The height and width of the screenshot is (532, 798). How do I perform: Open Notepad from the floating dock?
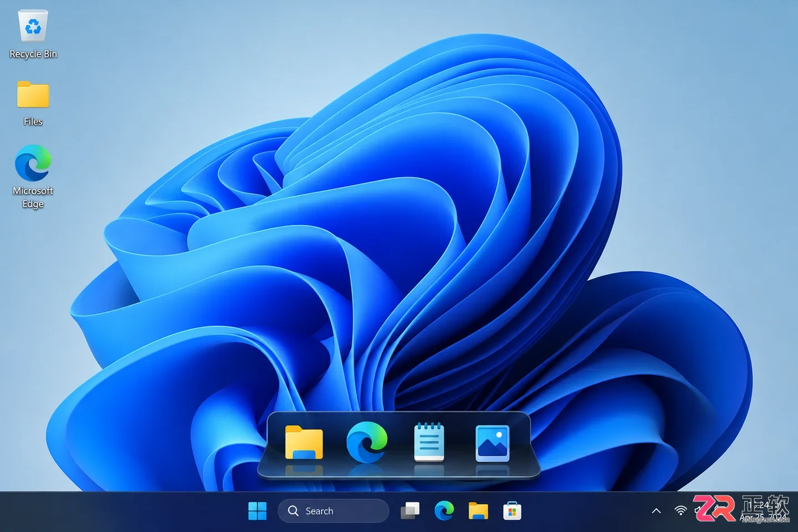(429, 442)
